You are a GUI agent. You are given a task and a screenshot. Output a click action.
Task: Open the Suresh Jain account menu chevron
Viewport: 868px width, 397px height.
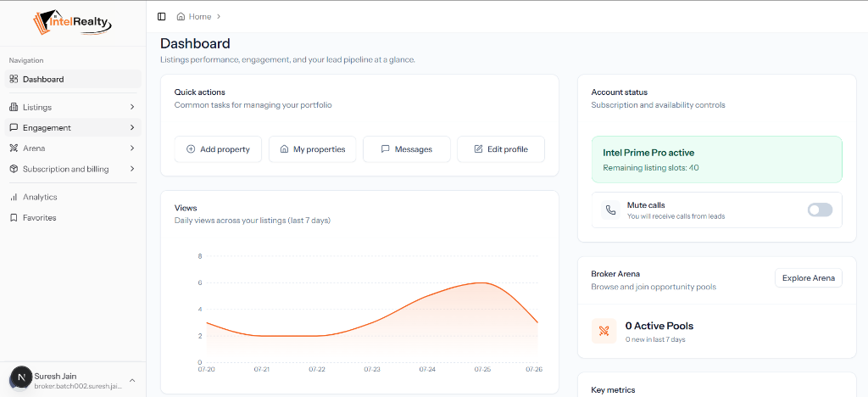pos(131,380)
